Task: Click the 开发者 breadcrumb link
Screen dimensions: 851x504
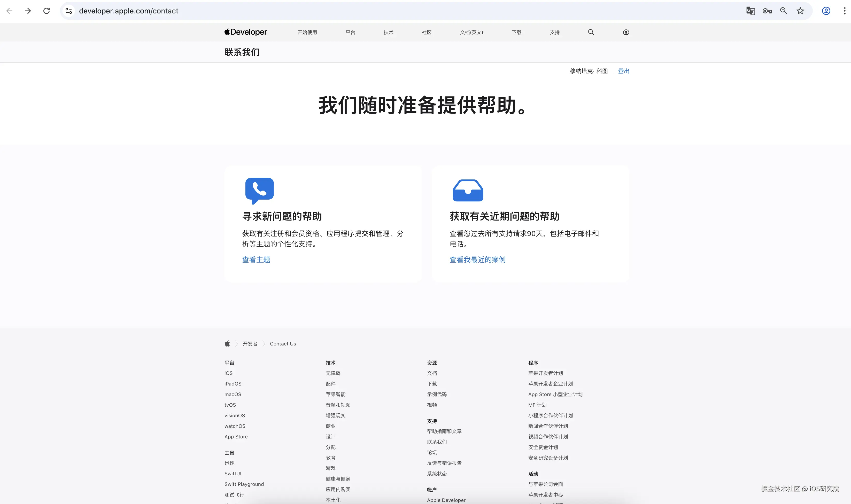Action: pos(250,344)
